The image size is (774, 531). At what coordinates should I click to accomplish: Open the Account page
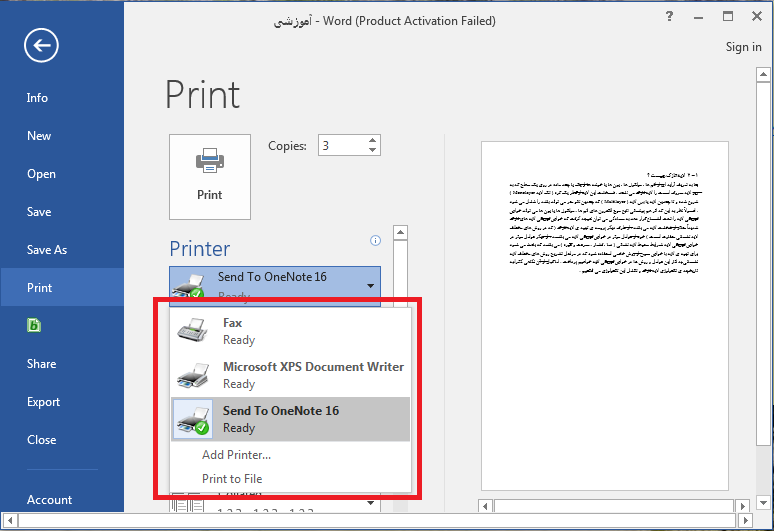pyautogui.click(x=49, y=499)
